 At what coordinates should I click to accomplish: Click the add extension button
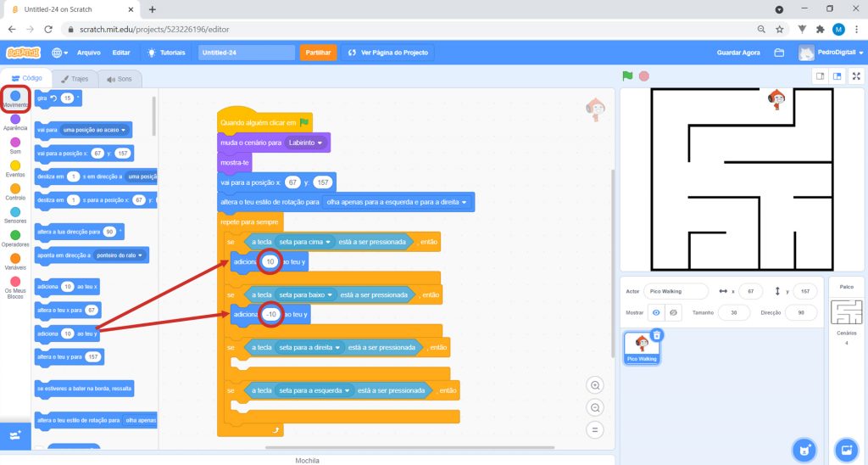tap(15, 435)
